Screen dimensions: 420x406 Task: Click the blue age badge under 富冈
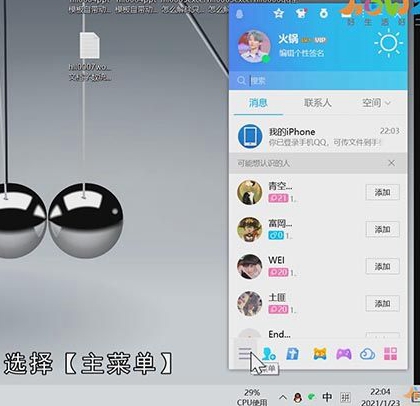coord(276,235)
